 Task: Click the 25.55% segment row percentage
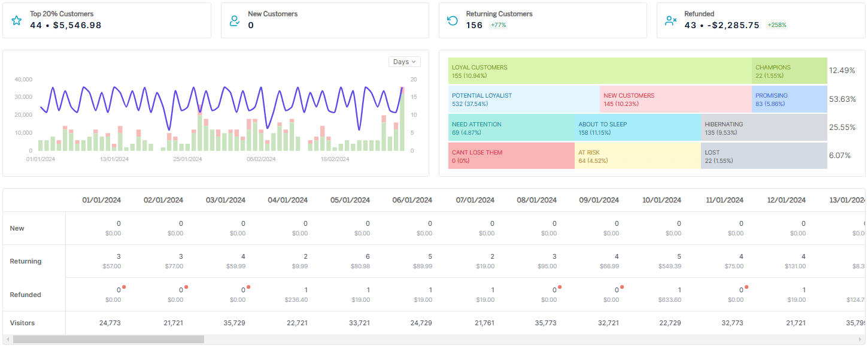click(x=842, y=128)
